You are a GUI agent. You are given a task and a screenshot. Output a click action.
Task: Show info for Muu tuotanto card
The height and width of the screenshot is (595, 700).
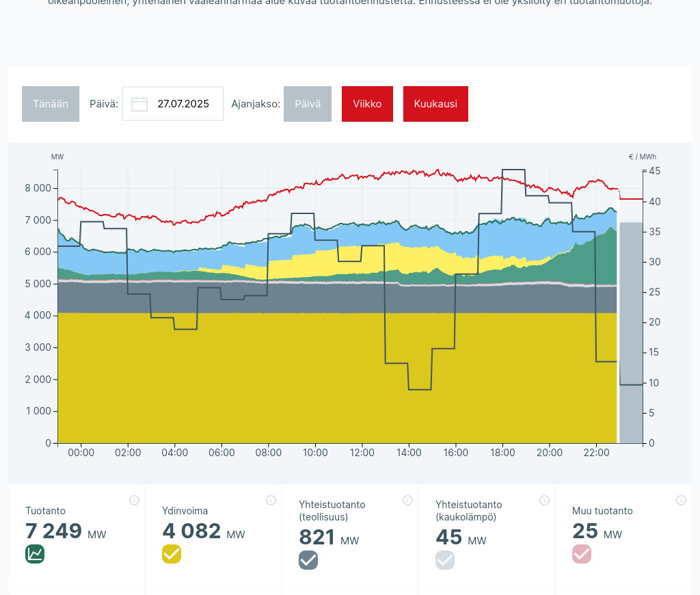pos(681,500)
